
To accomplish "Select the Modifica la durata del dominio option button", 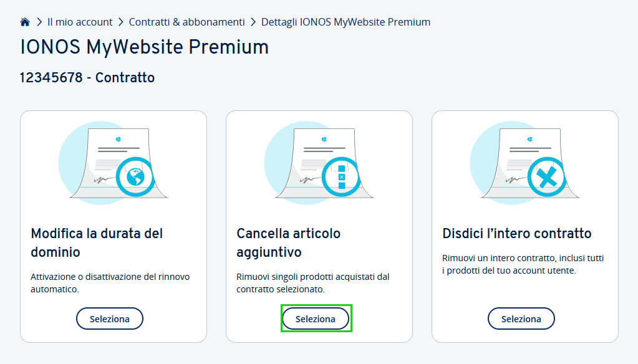I will 110,318.
